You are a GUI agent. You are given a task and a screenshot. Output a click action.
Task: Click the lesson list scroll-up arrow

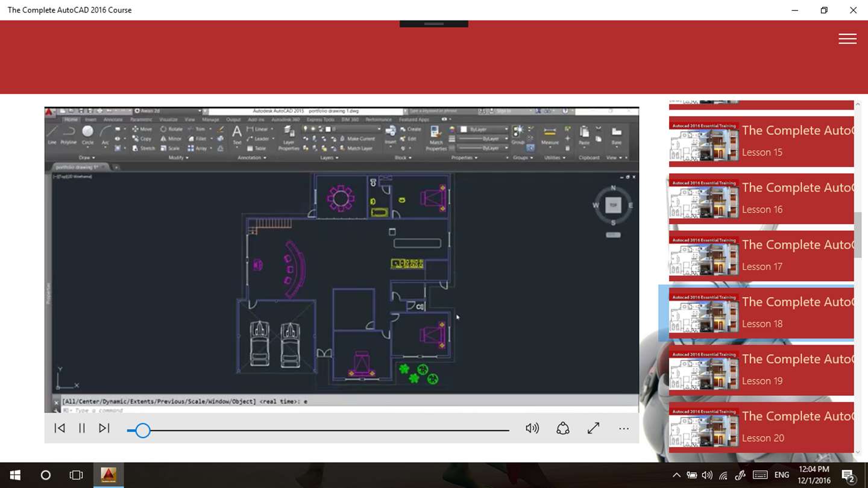858,105
